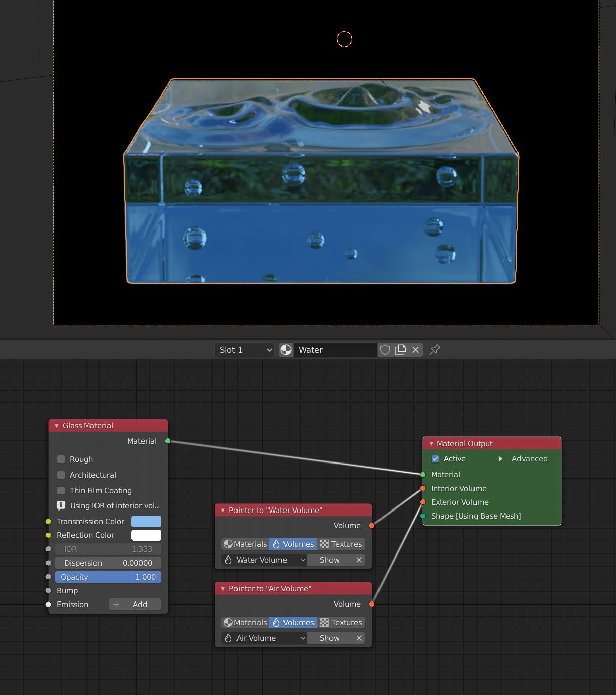Click the info icon beside Using IOR text
This screenshot has width=616, height=695.
61,506
